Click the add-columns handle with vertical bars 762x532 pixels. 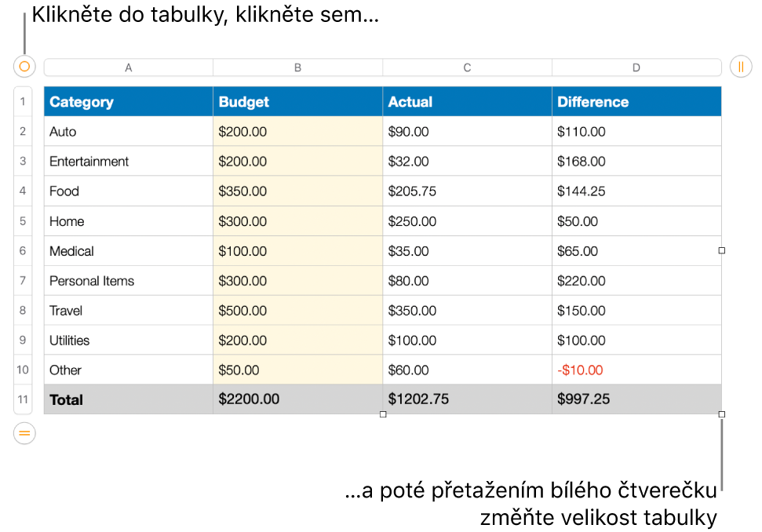tap(740, 67)
